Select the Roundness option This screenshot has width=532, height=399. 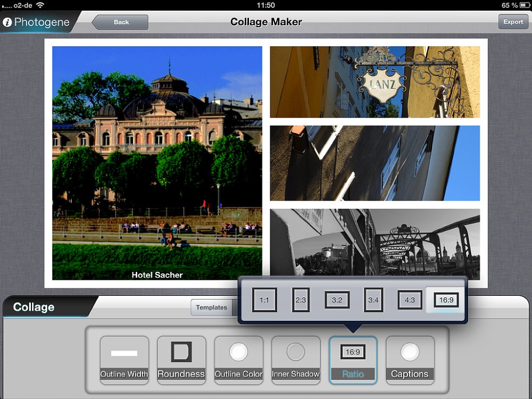pyautogui.click(x=181, y=360)
